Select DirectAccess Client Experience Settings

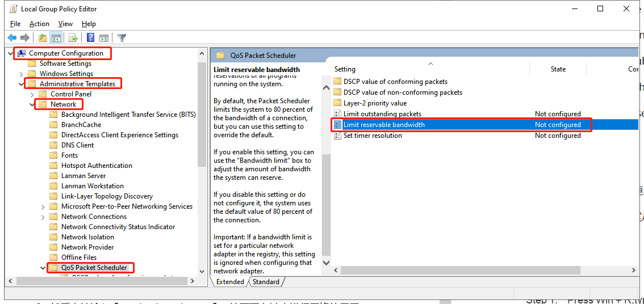119,135
